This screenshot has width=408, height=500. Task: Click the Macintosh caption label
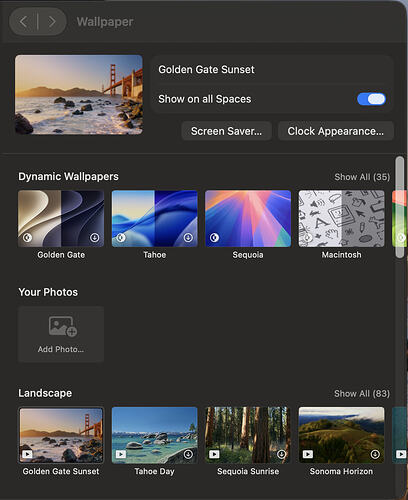point(341,255)
